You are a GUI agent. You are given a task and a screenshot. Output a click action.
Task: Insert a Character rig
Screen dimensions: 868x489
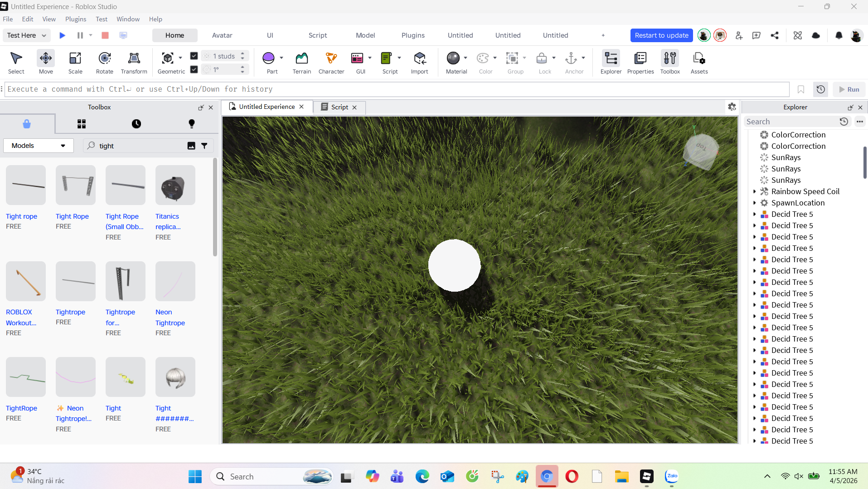click(331, 62)
